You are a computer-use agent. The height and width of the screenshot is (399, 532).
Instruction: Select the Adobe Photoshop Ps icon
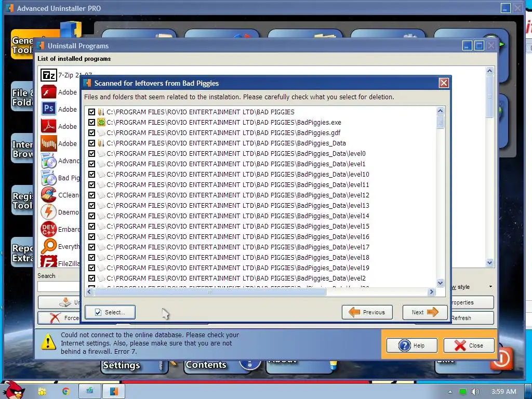[48, 109]
